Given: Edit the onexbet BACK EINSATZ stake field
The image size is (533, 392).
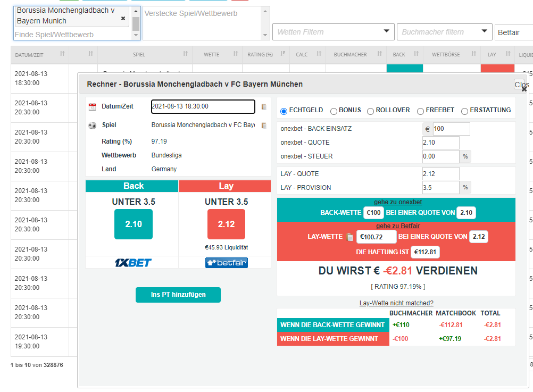Looking at the screenshot, I should pyautogui.click(x=451, y=129).
